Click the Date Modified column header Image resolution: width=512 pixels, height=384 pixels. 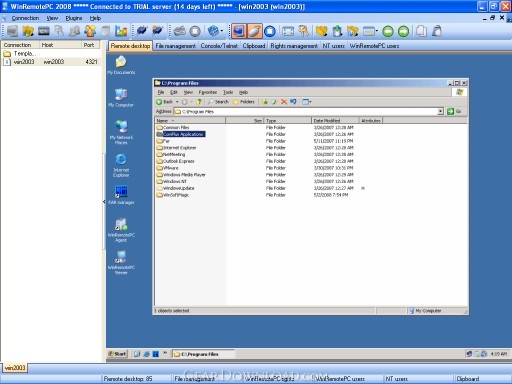click(335, 120)
